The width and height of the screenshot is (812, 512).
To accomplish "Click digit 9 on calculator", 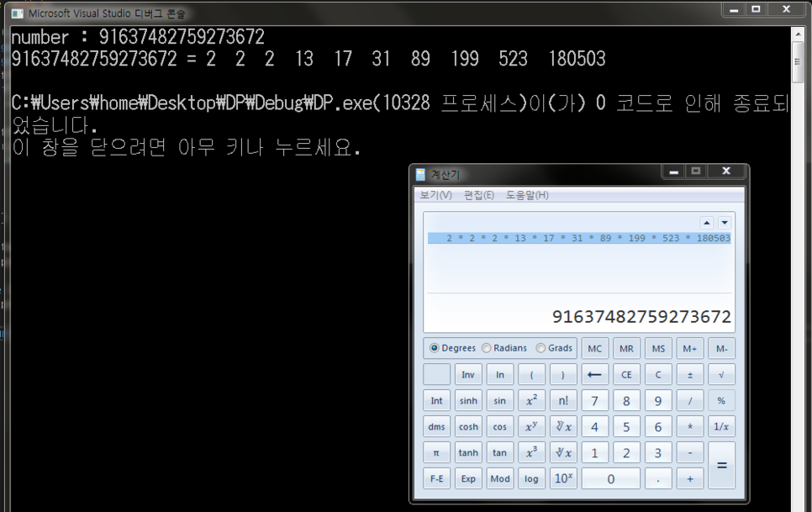I will coord(658,401).
